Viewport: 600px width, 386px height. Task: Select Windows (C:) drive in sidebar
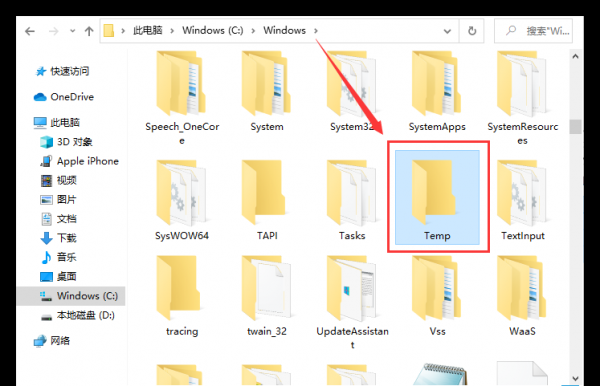[x=71, y=296]
